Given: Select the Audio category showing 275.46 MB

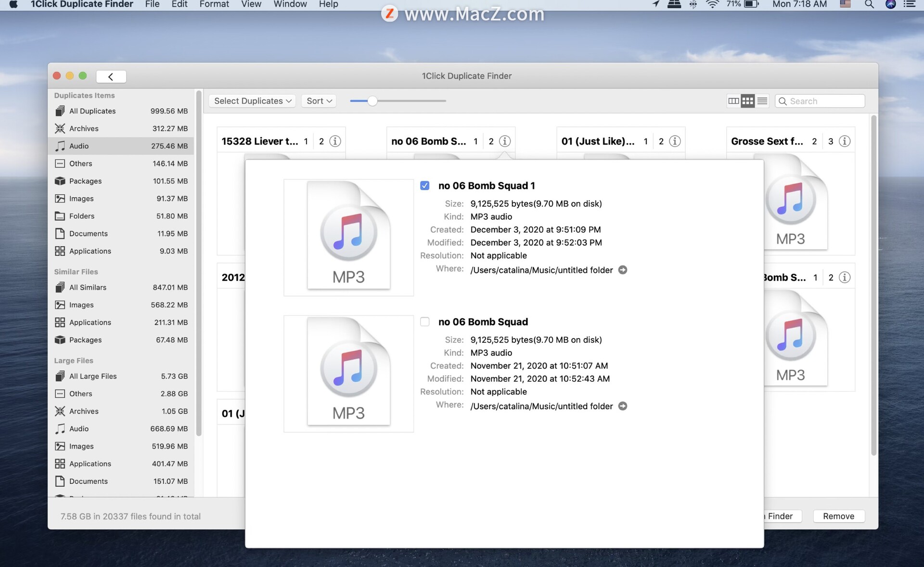Looking at the screenshot, I should click(x=121, y=146).
